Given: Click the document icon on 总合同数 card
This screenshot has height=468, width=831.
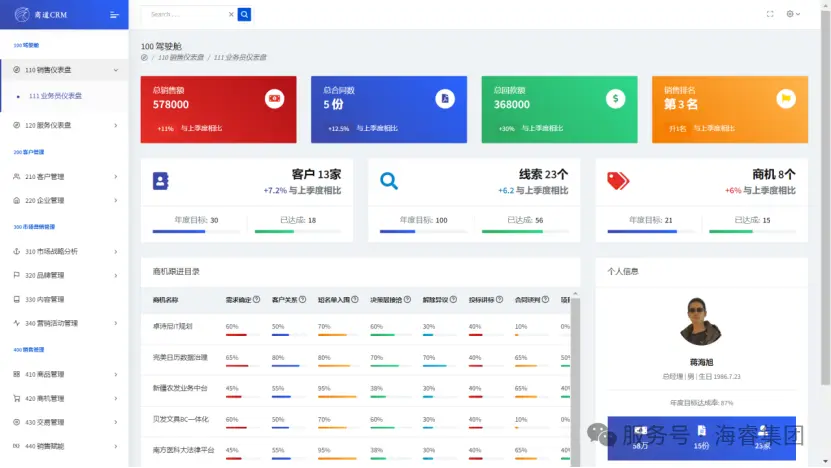Looking at the screenshot, I should click(445, 98).
